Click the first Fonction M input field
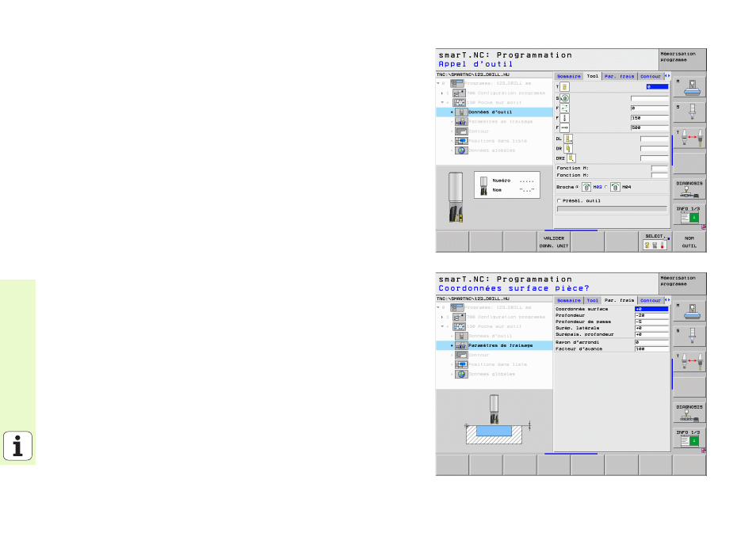The height and width of the screenshot is (533, 756). (659, 168)
